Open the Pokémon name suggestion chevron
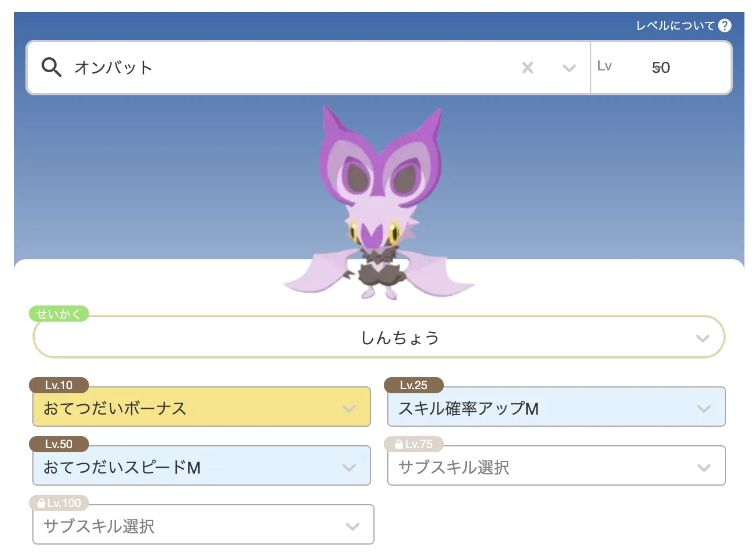Screen dimensions: 756x559 [568, 68]
